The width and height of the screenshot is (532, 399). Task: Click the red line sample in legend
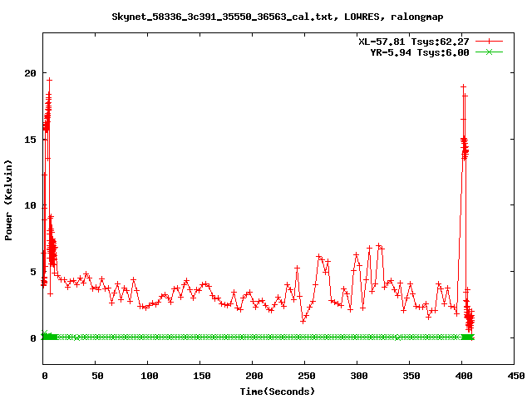(x=489, y=42)
